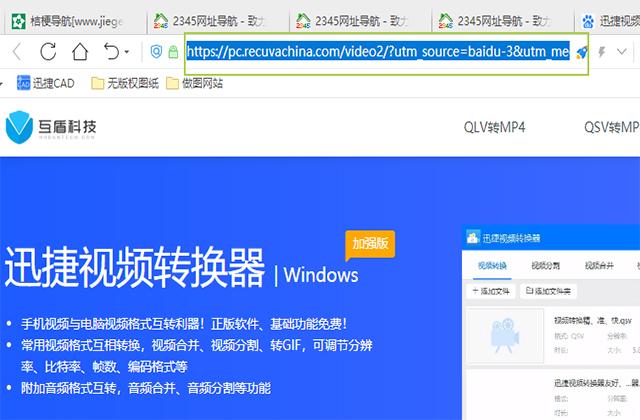Click the green padlock icon
The image size is (640, 420).
pyautogui.click(x=173, y=51)
